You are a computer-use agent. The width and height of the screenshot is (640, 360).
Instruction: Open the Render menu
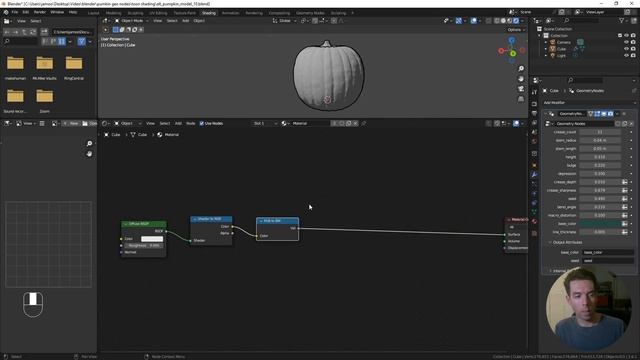(40, 12)
